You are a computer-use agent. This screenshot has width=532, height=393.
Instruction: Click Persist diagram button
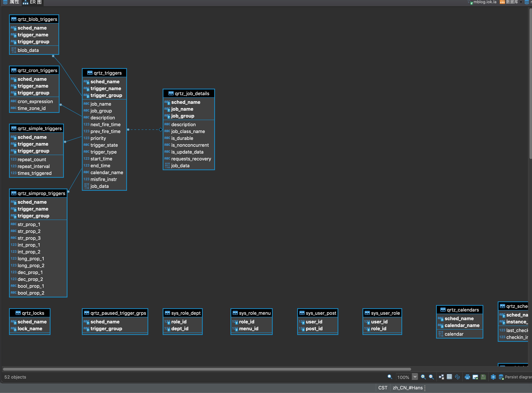515,377
